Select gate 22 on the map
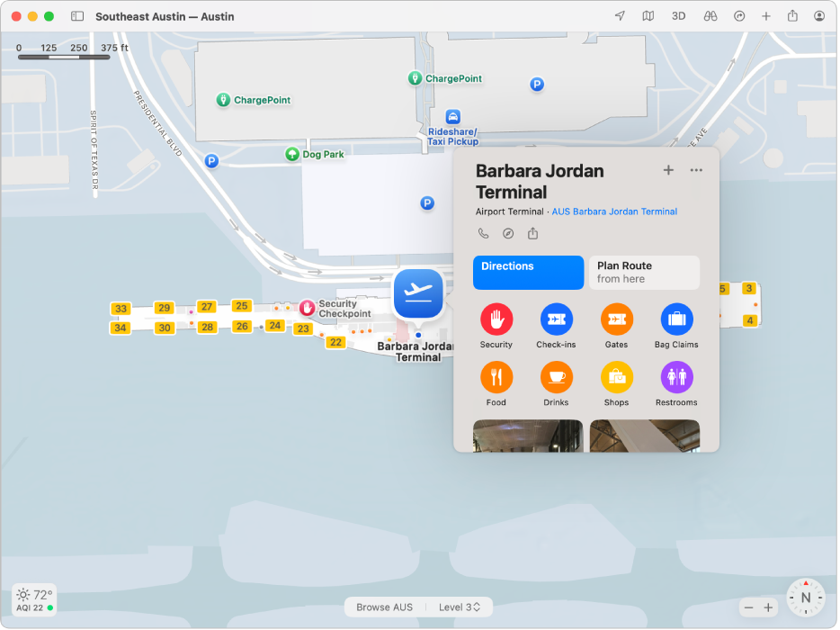 tap(335, 342)
